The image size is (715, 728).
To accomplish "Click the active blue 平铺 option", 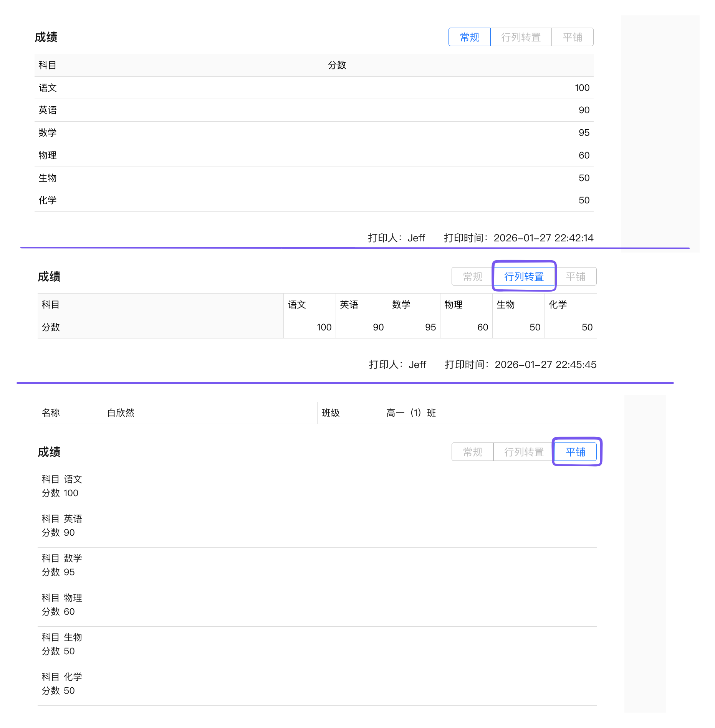I will pyautogui.click(x=575, y=452).
